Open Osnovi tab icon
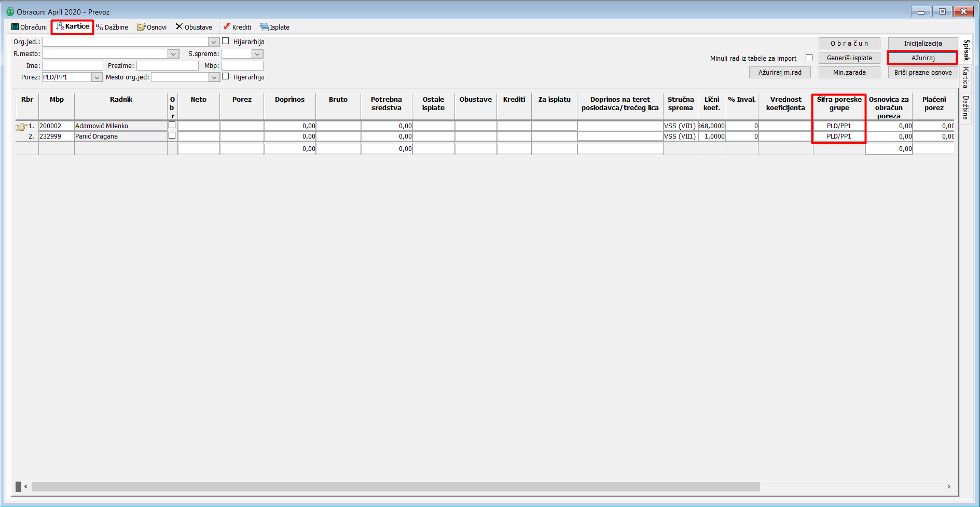980x507 pixels. pyautogui.click(x=141, y=27)
